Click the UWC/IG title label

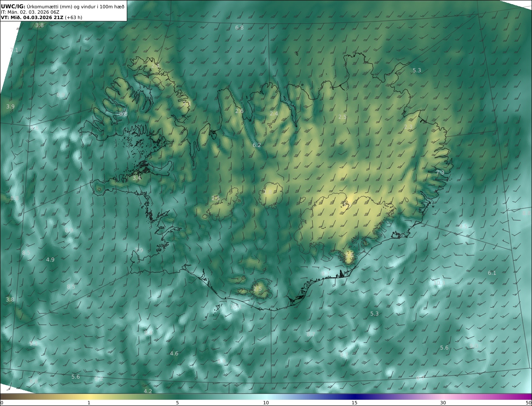[13, 6]
